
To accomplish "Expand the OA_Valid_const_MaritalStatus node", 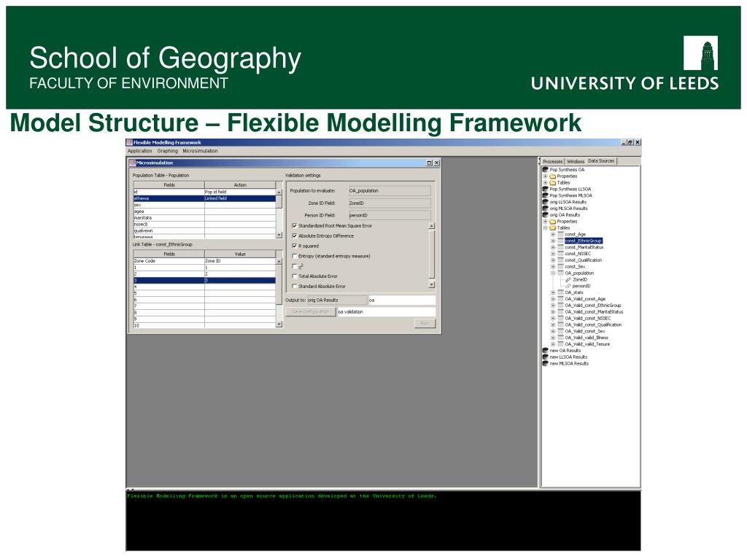I will tap(553, 312).
